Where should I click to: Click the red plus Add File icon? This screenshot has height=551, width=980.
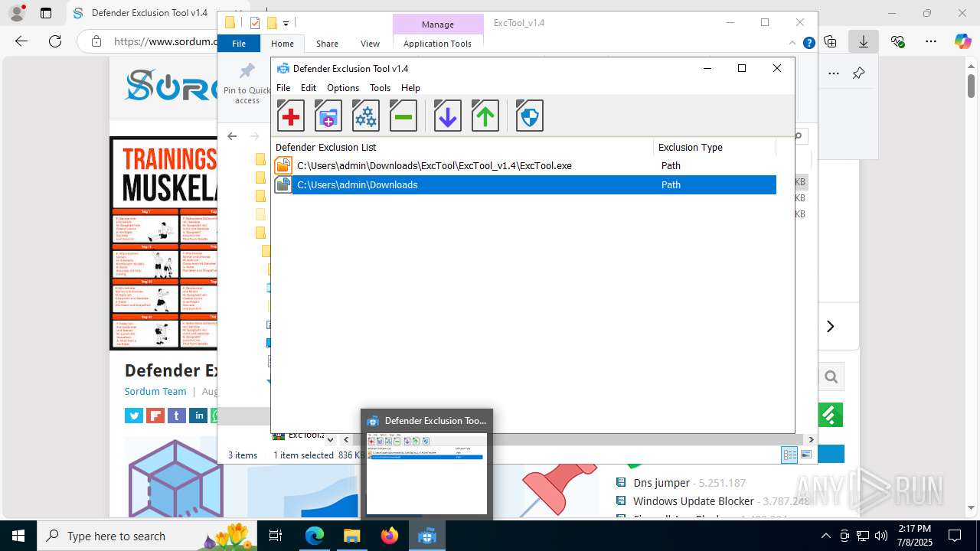290,116
